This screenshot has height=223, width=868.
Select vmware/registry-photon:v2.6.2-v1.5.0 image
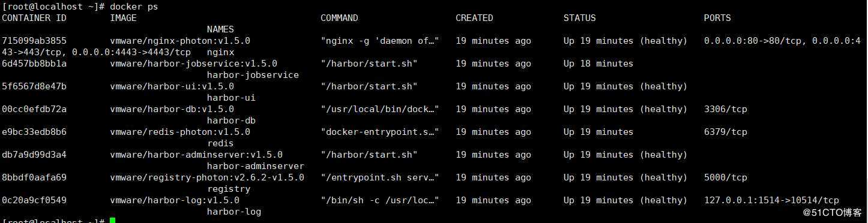(207, 177)
